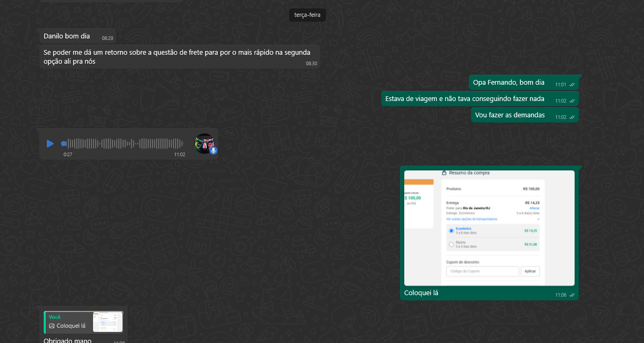Click the 'Obrigado mano' message text
This screenshot has width=644, height=343.
coord(67,340)
